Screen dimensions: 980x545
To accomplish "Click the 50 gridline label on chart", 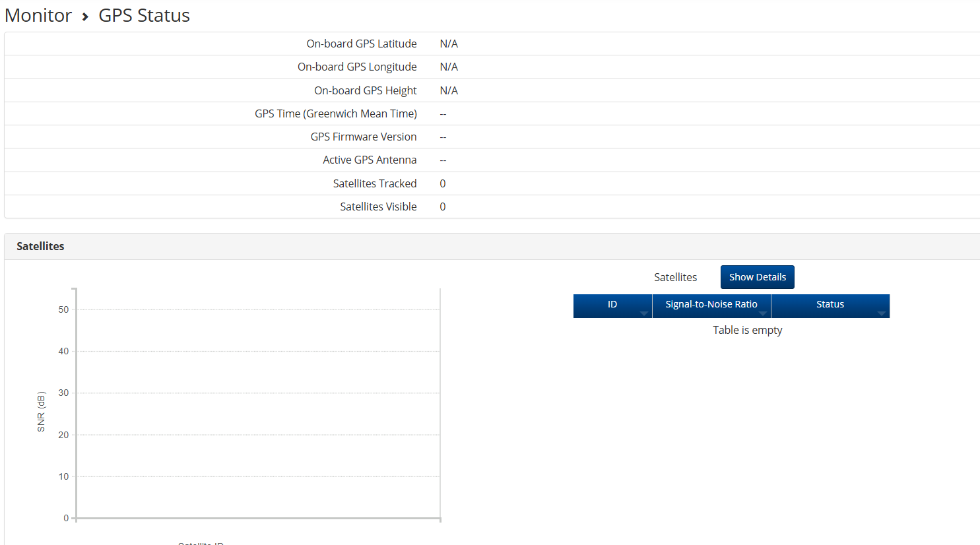I will click(63, 309).
